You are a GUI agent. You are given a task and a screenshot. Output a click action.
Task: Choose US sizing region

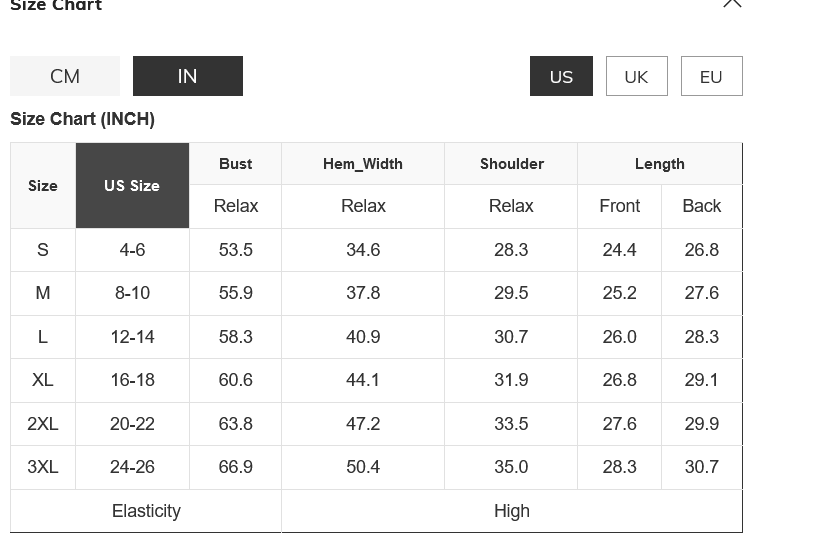pyautogui.click(x=561, y=76)
